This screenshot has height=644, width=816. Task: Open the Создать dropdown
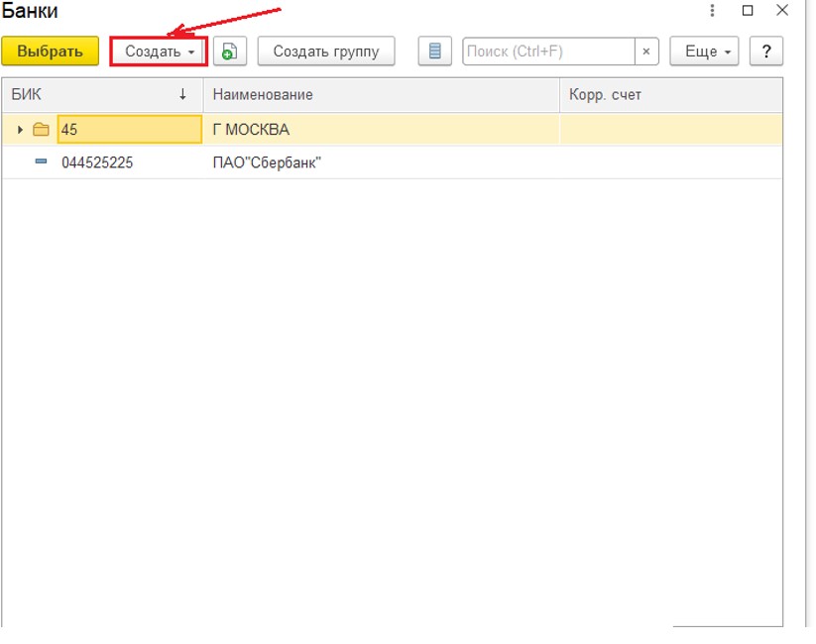[159, 52]
